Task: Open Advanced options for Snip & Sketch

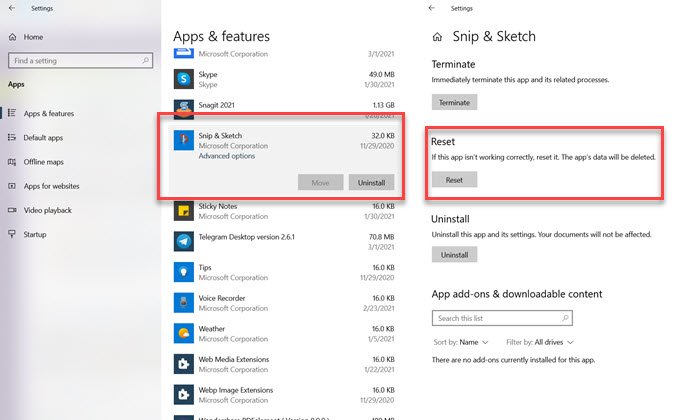Action: click(x=227, y=157)
